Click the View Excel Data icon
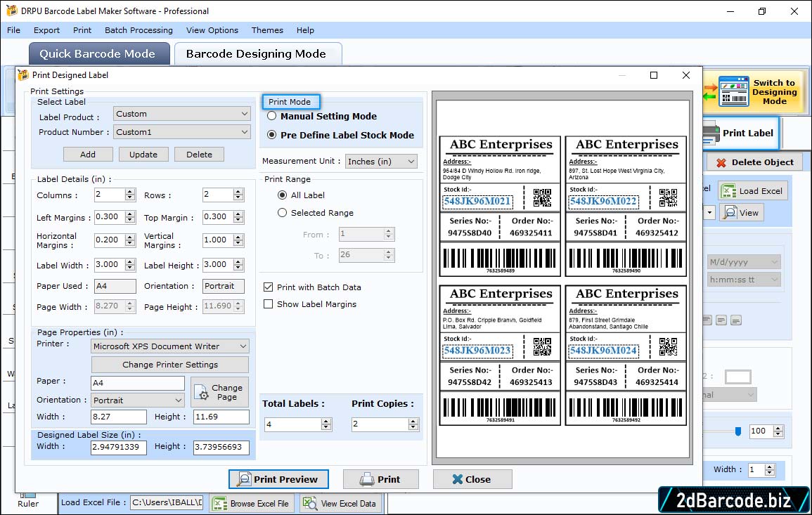The height and width of the screenshot is (515, 812). click(x=309, y=503)
